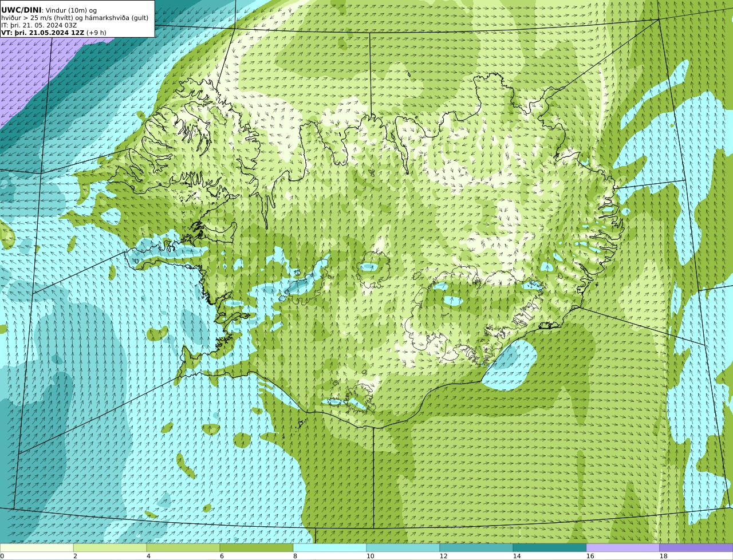
Task: Click the 14–16 m/s dark teal legend swatch
Action: tap(550, 548)
